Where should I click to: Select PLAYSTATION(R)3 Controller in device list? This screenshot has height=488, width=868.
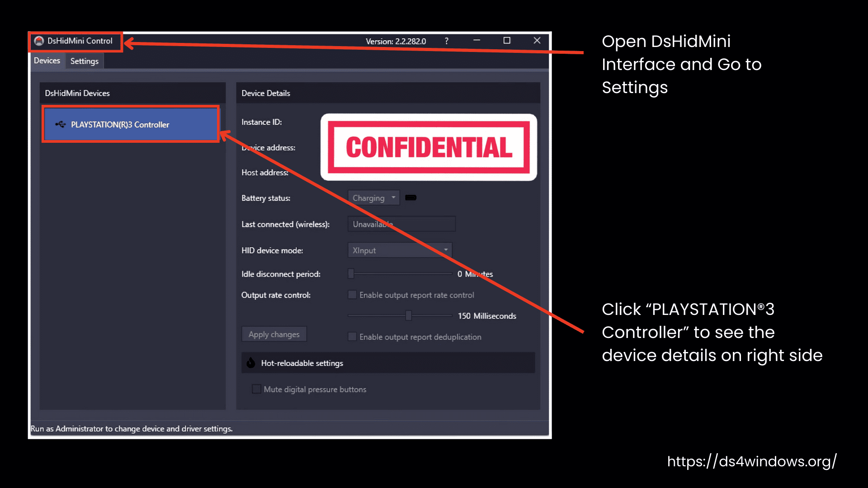point(131,124)
